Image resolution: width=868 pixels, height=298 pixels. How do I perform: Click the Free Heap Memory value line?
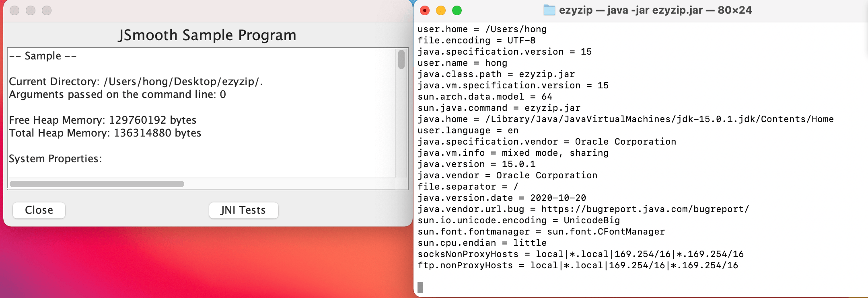tap(103, 120)
